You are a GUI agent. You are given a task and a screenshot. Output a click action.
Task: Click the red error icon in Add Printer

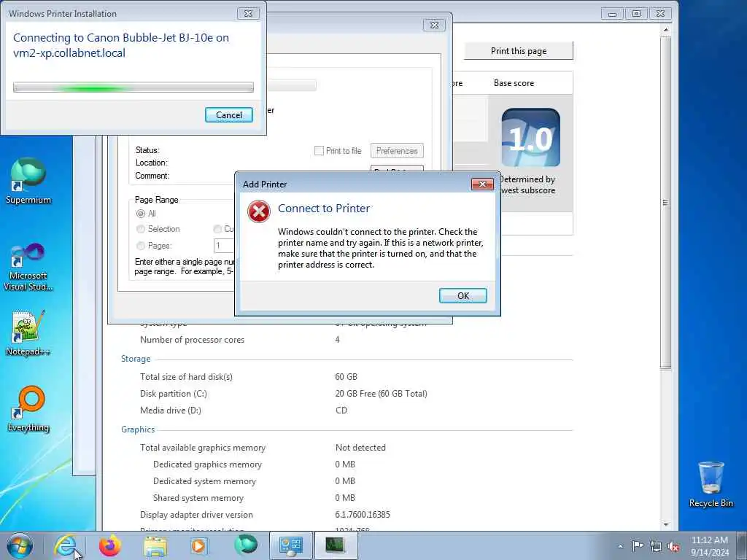click(259, 211)
